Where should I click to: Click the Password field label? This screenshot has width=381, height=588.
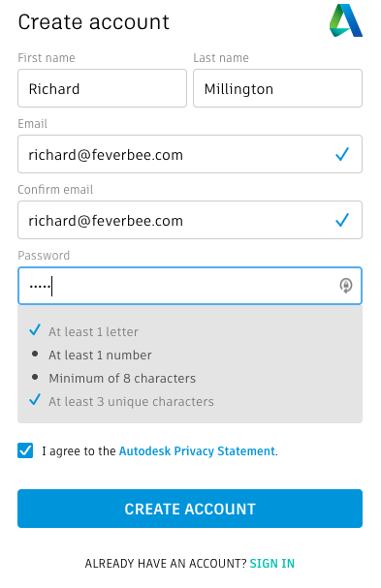pos(44,256)
